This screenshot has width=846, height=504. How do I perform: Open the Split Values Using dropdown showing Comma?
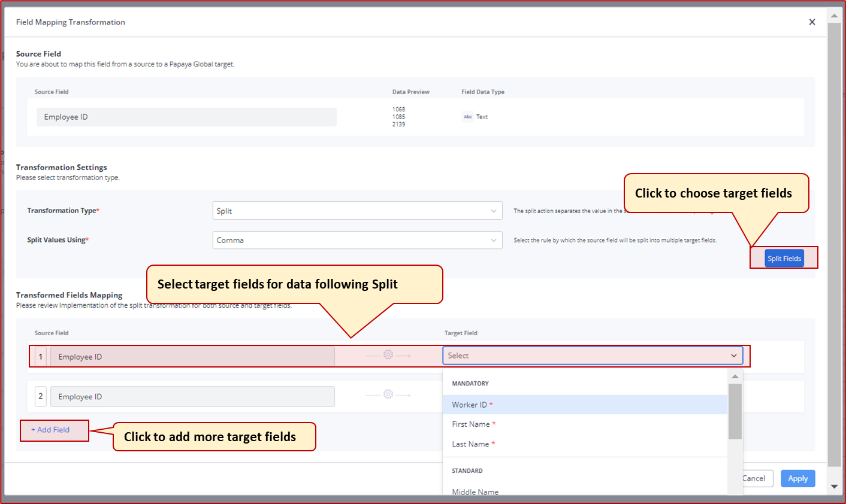point(357,239)
